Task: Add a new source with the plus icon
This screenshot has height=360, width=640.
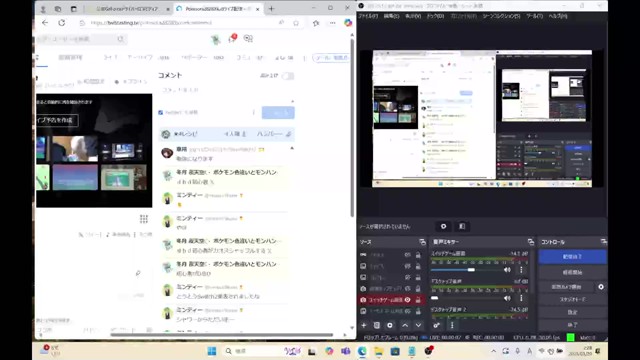Action: (364, 325)
